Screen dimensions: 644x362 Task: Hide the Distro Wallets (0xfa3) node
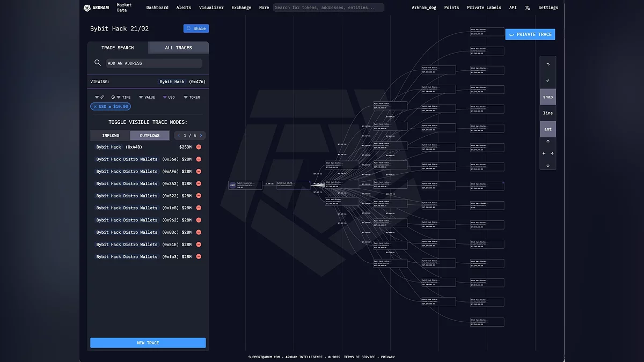coord(199,257)
